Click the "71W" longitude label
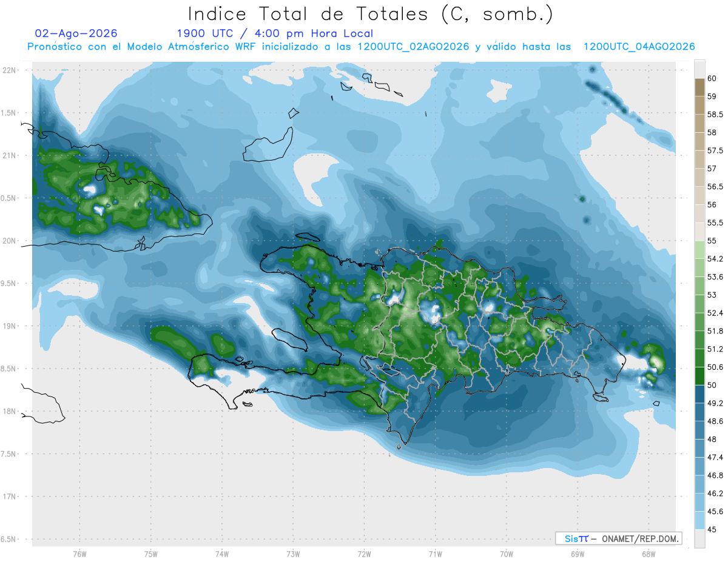This screenshot has width=728, height=562. click(x=435, y=554)
